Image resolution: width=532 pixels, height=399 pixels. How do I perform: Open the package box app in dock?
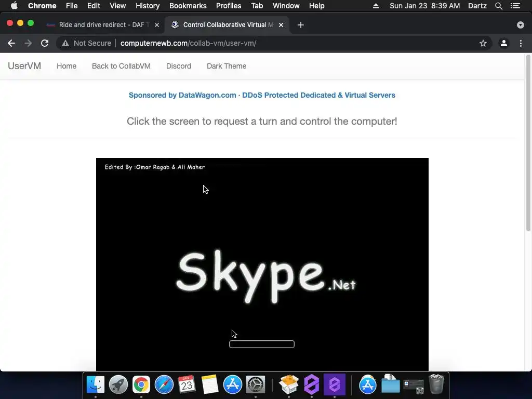(289, 384)
